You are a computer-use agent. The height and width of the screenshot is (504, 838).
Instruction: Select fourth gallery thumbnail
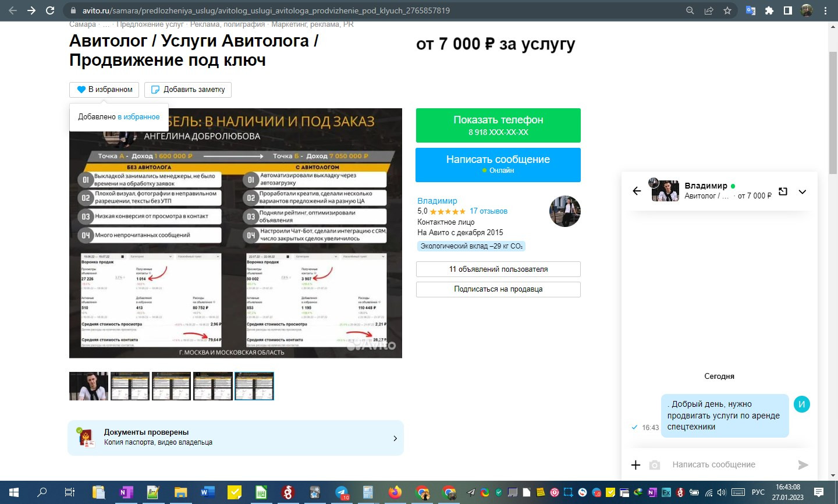coord(212,386)
